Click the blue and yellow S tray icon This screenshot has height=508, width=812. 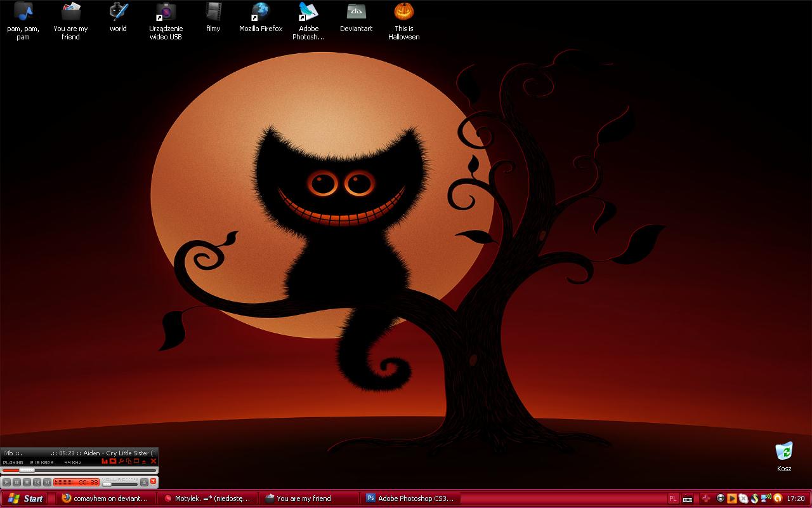coord(755,498)
